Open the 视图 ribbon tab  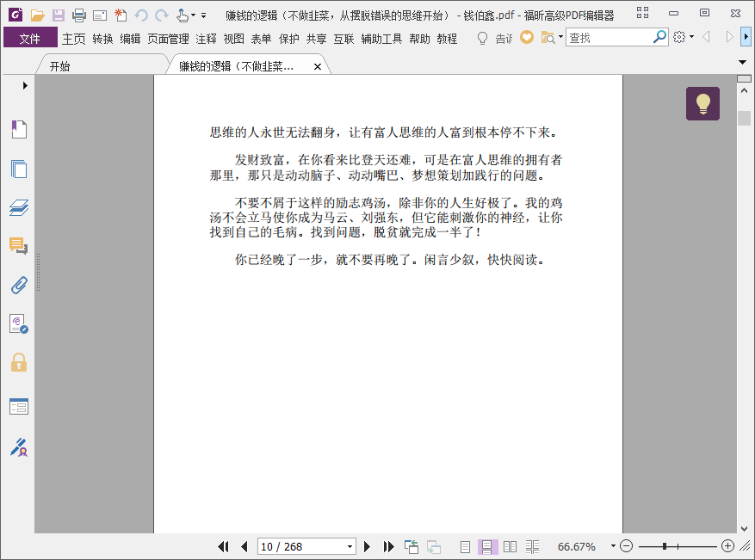coord(233,39)
